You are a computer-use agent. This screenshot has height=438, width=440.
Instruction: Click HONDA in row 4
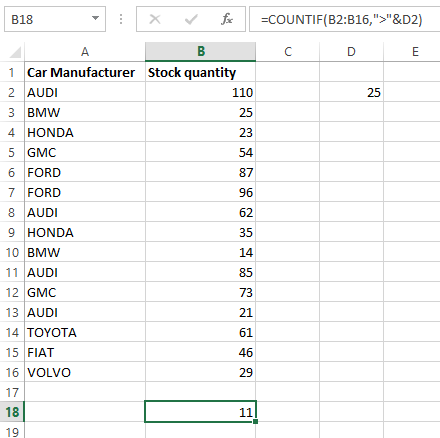(x=85, y=132)
